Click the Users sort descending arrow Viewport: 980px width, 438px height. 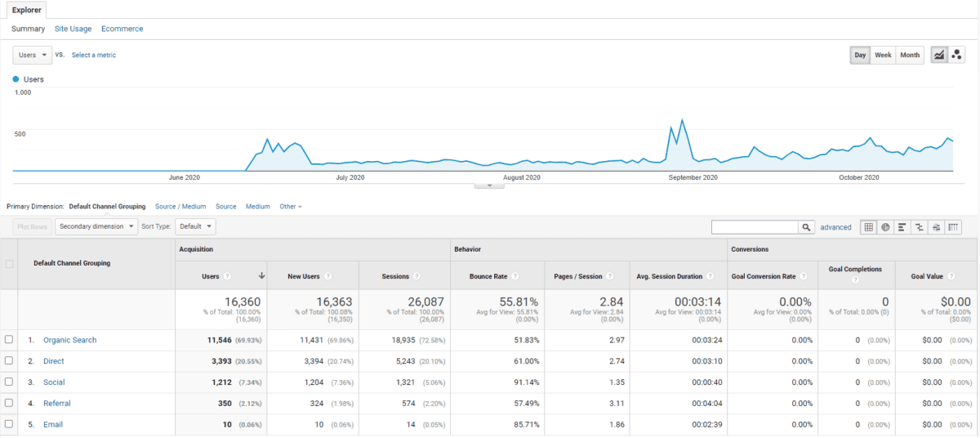(x=261, y=276)
